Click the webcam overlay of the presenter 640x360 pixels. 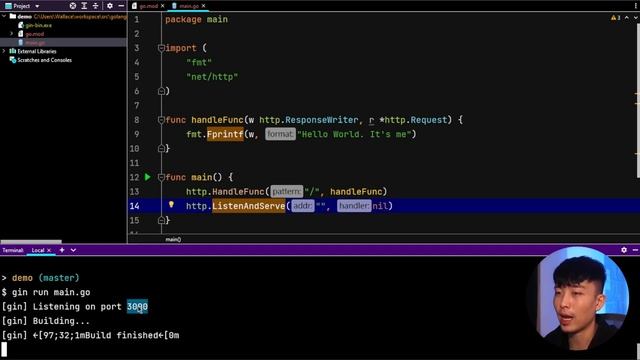(x=579, y=299)
